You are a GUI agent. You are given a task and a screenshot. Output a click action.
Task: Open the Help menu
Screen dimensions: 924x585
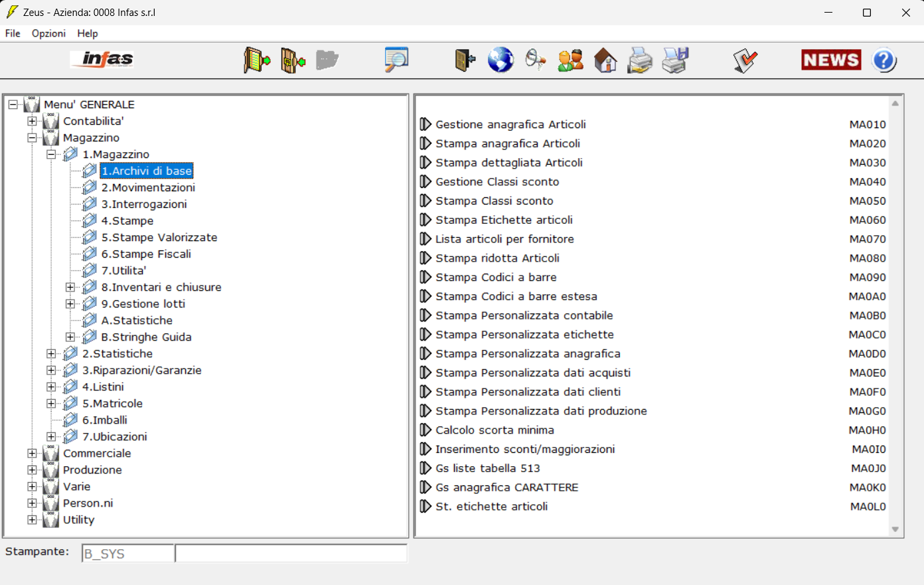point(87,33)
